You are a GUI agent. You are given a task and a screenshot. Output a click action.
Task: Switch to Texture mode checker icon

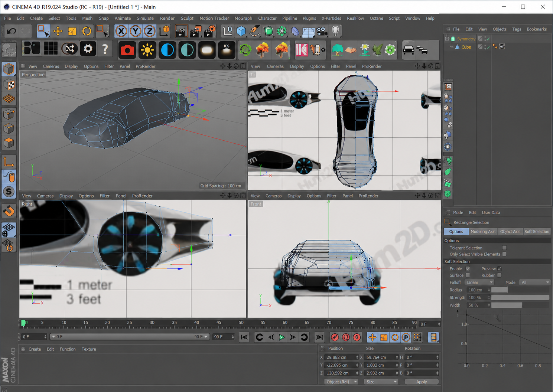coord(9,84)
